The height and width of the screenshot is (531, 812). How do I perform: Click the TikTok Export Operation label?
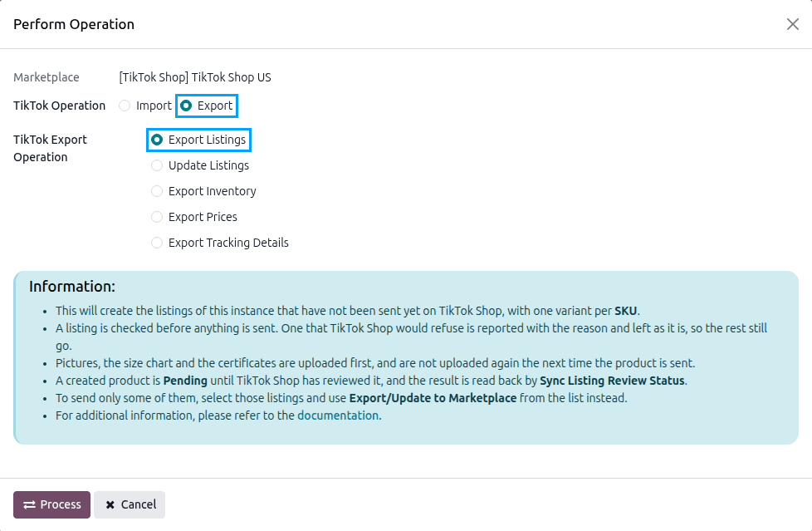(51, 148)
